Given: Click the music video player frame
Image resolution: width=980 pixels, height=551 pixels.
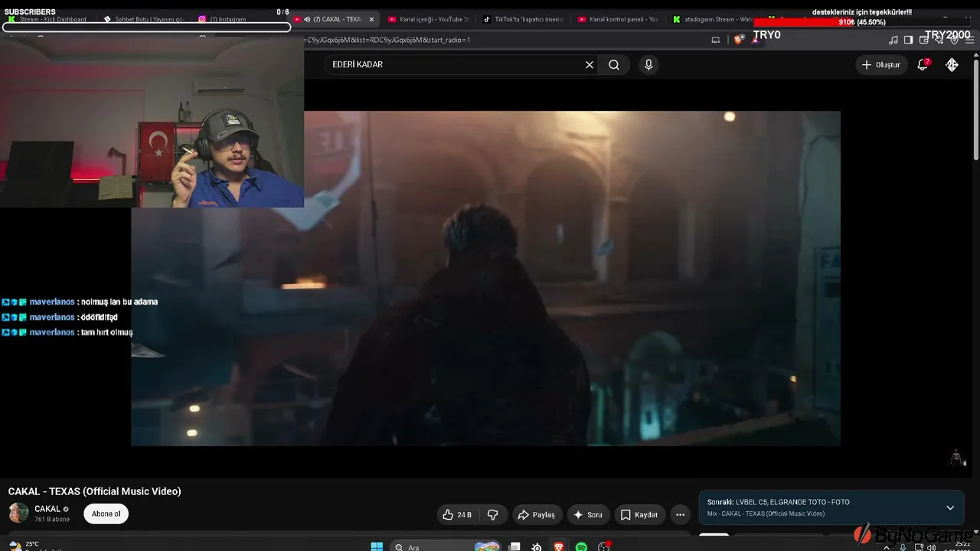Looking at the screenshot, I should 485,279.
